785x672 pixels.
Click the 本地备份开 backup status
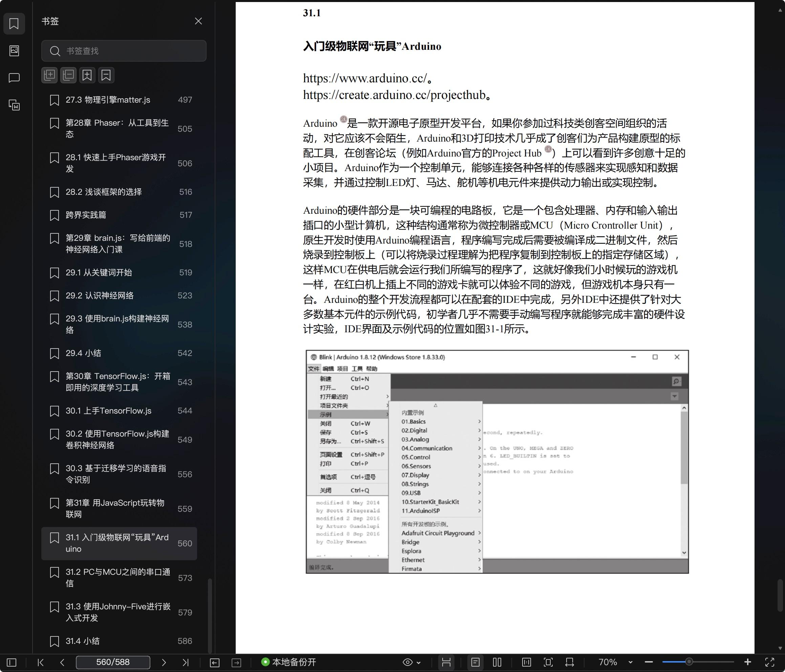(x=289, y=662)
